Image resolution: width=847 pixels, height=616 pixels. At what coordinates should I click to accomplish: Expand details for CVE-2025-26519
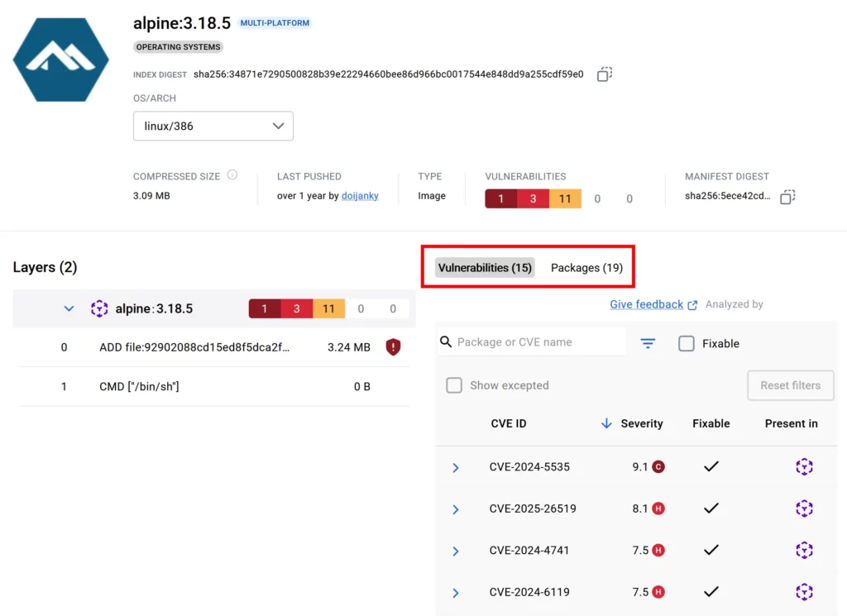coord(456,509)
